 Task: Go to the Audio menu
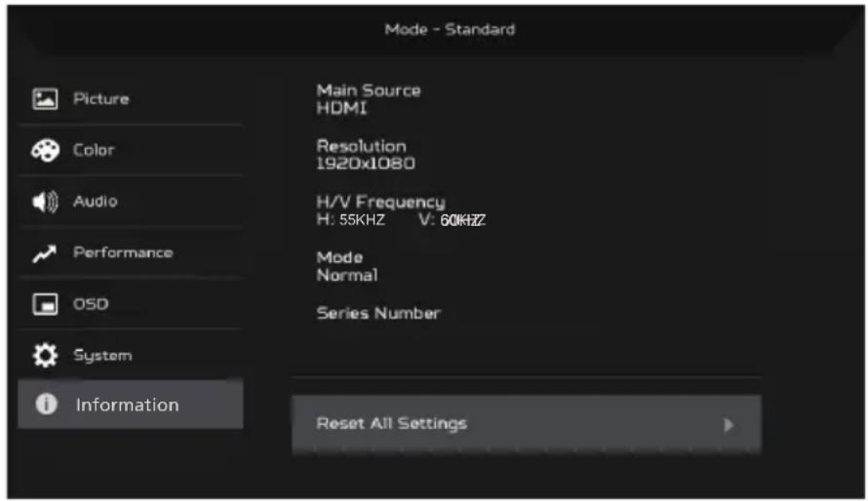(x=131, y=202)
